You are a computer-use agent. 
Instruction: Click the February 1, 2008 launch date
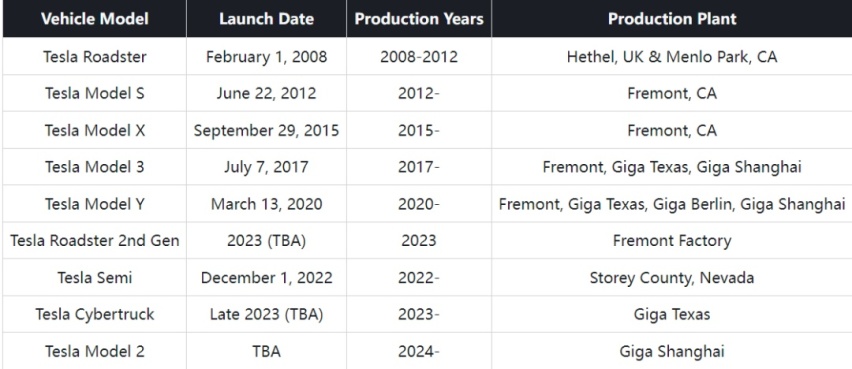(x=266, y=57)
